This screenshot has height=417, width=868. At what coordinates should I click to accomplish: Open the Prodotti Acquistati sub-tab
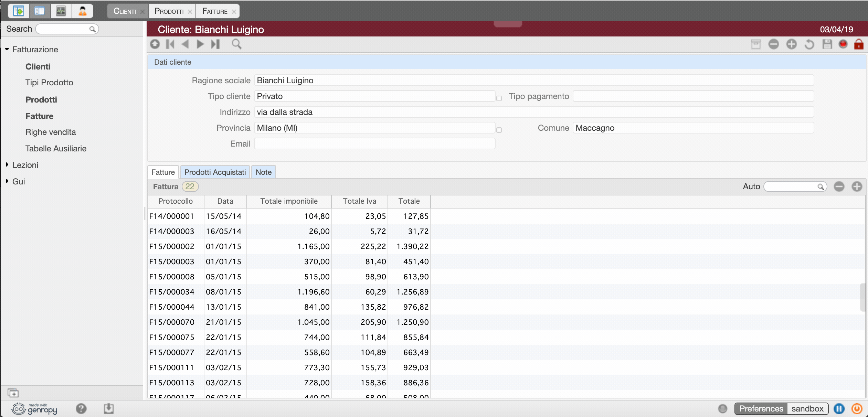(215, 172)
